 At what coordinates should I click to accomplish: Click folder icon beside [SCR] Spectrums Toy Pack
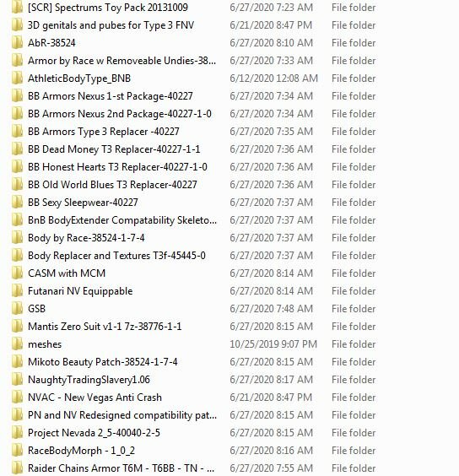pos(18,8)
